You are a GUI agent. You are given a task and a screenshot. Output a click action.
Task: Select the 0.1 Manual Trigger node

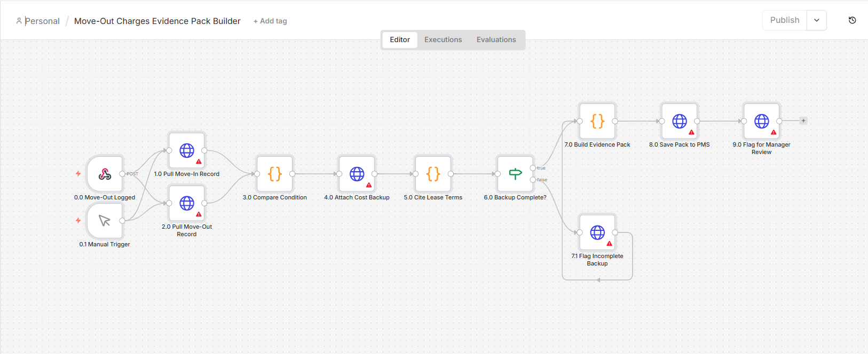pyautogui.click(x=105, y=221)
